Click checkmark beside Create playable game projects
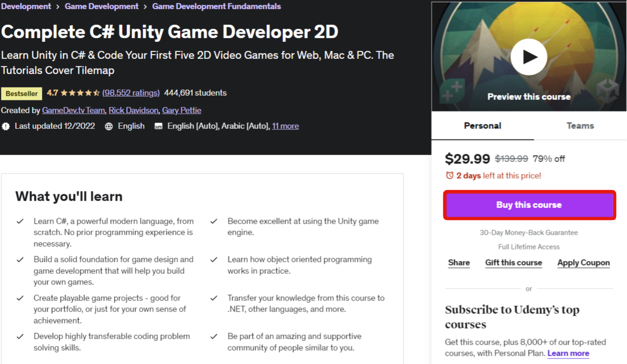The width and height of the screenshot is (627, 364). click(20, 298)
